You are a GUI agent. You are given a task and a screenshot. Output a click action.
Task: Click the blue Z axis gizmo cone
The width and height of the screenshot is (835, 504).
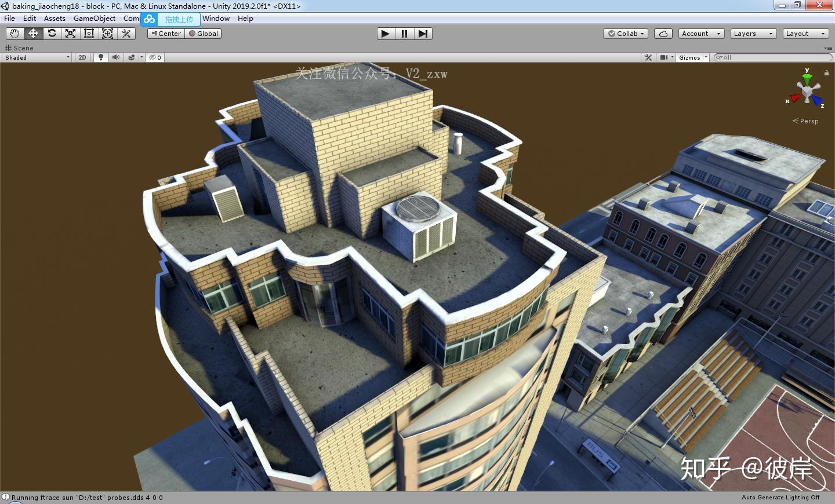(x=818, y=101)
